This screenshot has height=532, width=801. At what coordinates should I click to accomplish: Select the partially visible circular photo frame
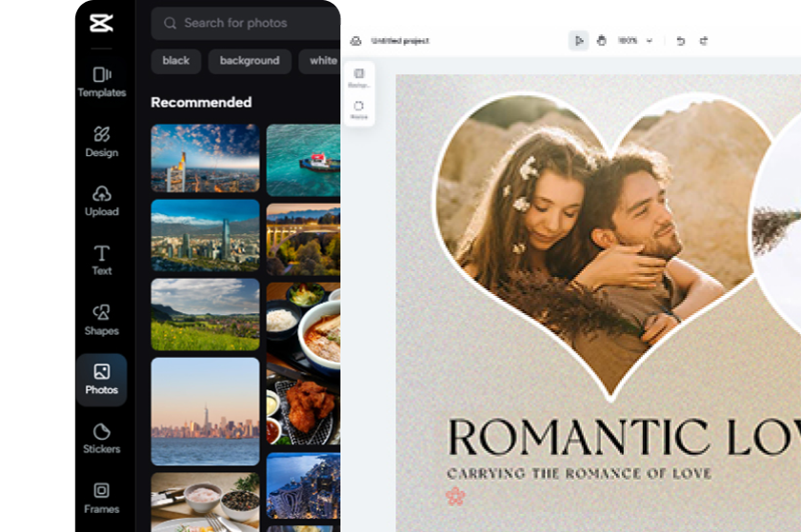[776, 225]
